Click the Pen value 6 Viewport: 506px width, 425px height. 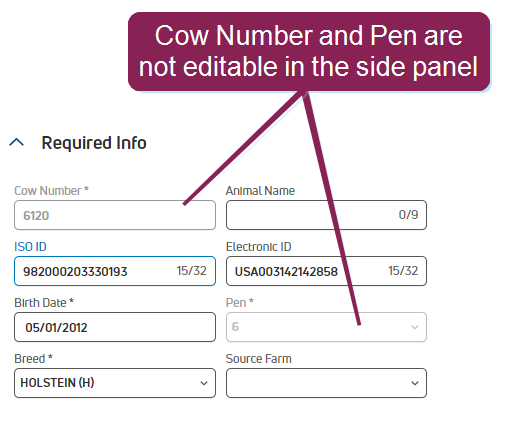(235, 327)
